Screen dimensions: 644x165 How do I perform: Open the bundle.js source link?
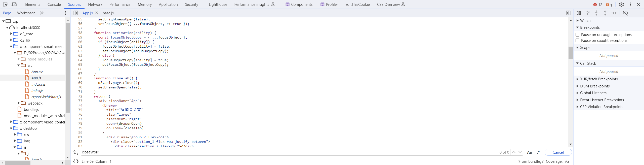pos(536,161)
